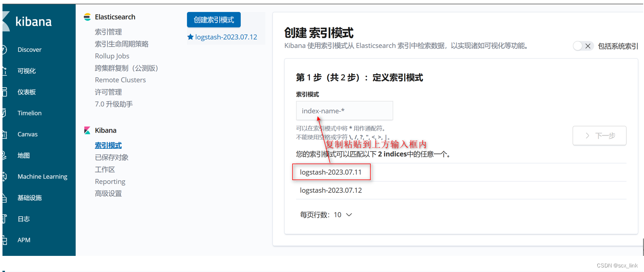The image size is (644, 272).
Task: Click the 创建索引模式 button
Action: (214, 19)
